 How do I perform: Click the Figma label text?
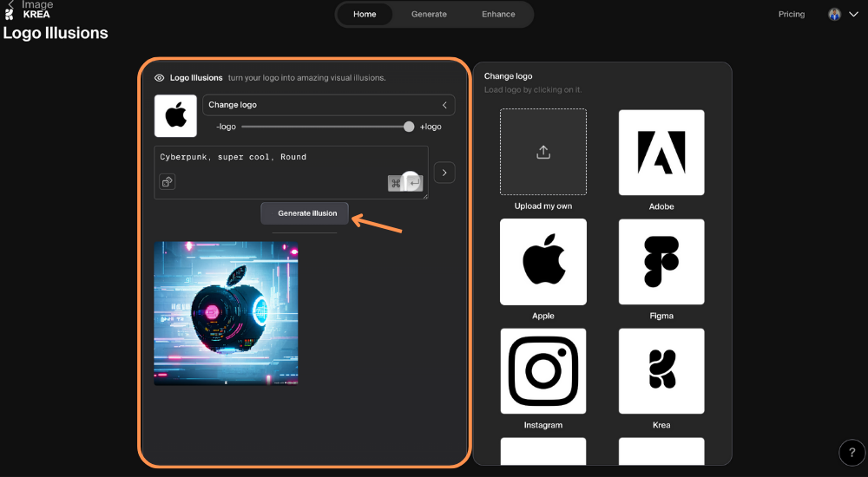(661, 316)
